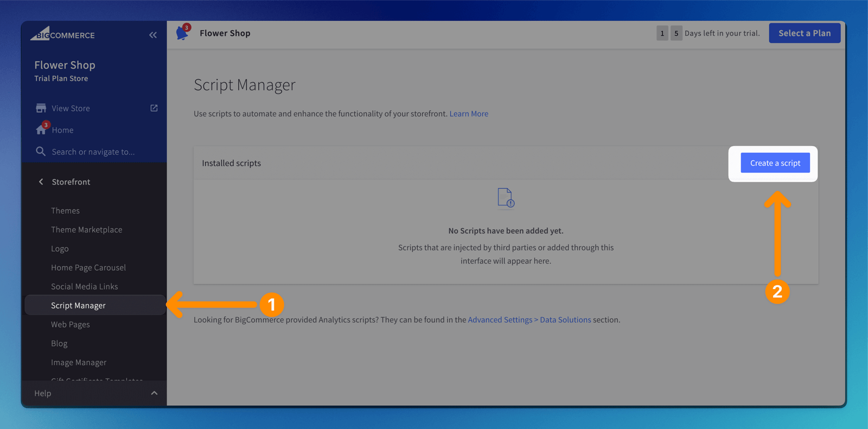This screenshot has height=429, width=868.
Task: Open View Store external link icon
Action: tap(154, 108)
